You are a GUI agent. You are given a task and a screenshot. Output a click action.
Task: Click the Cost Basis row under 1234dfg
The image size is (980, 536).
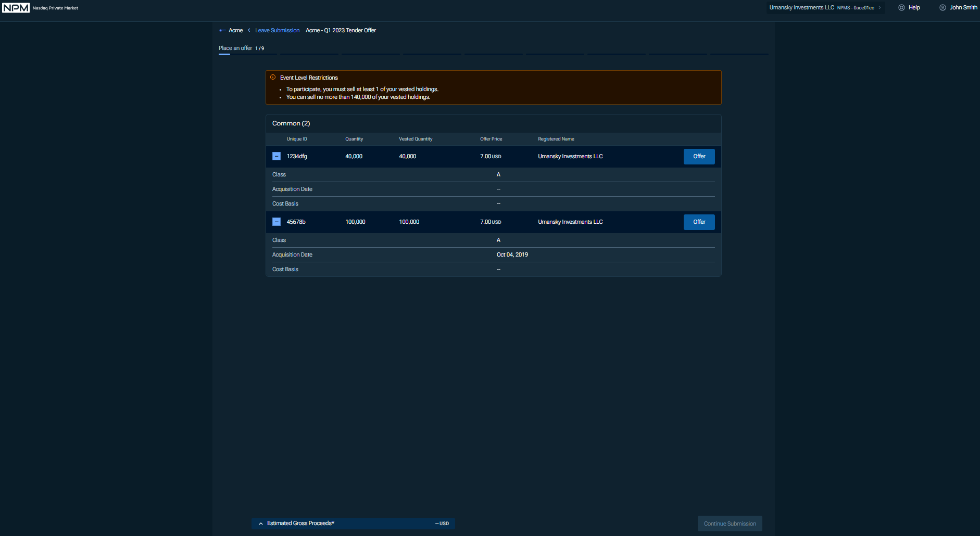493,204
